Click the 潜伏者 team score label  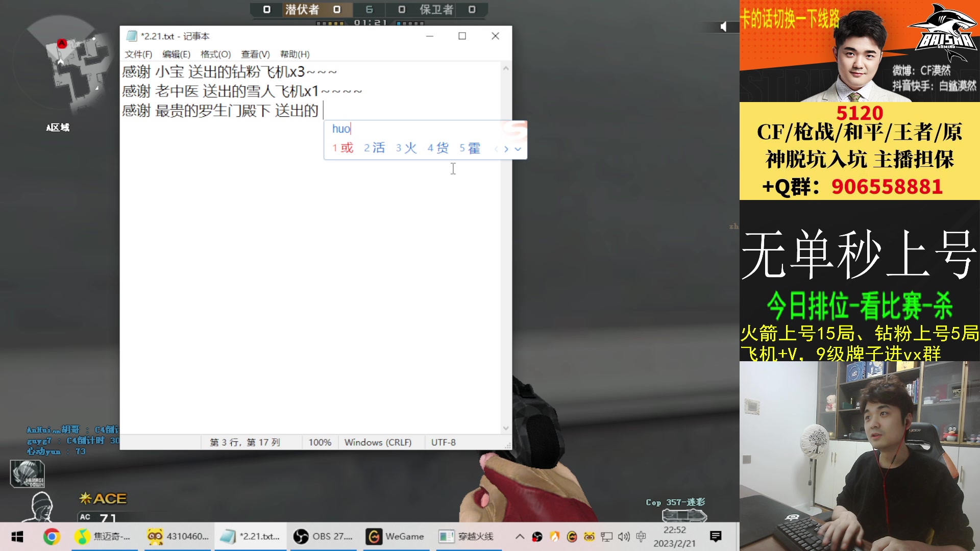coord(302,10)
